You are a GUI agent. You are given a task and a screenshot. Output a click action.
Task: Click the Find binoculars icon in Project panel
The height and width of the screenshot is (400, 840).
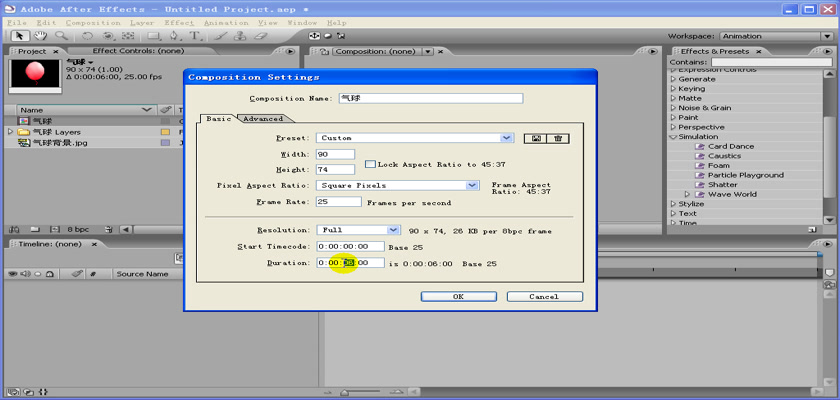pos(14,230)
